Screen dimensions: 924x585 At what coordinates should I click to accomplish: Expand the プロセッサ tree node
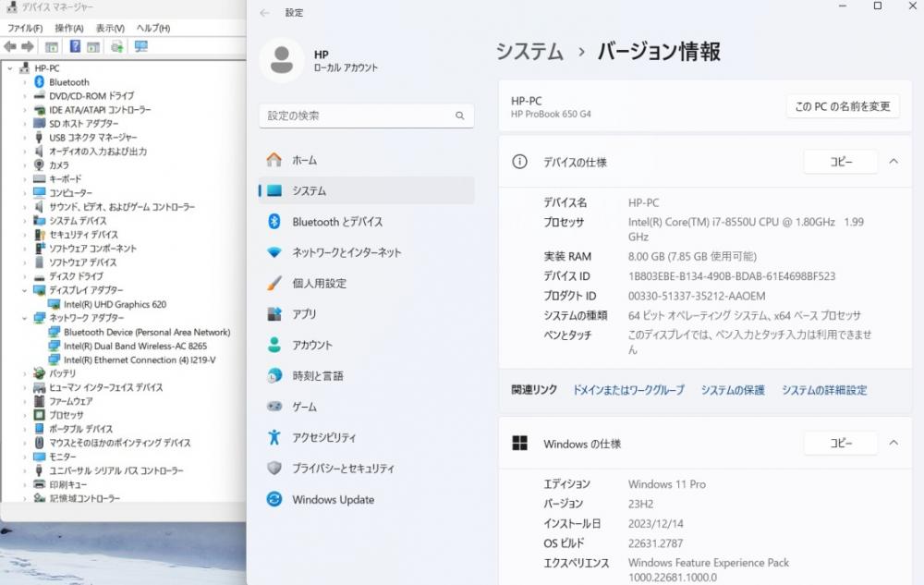(25, 415)
